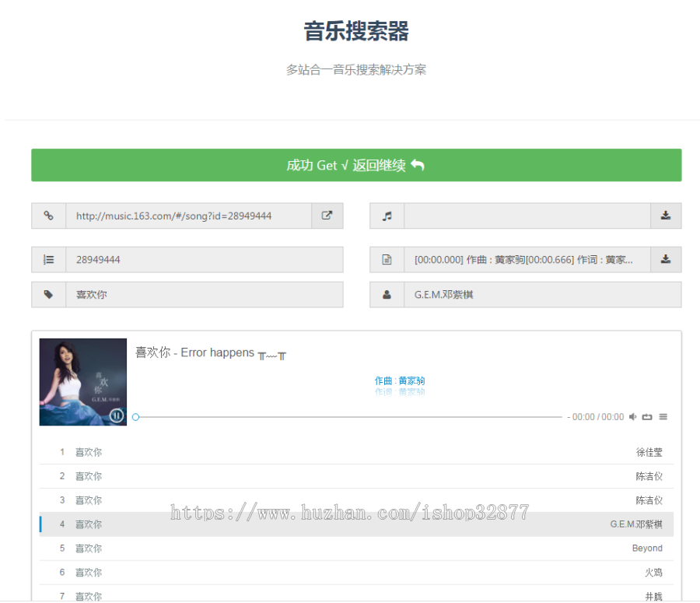Click the lyrics text field

pos(527,260)
